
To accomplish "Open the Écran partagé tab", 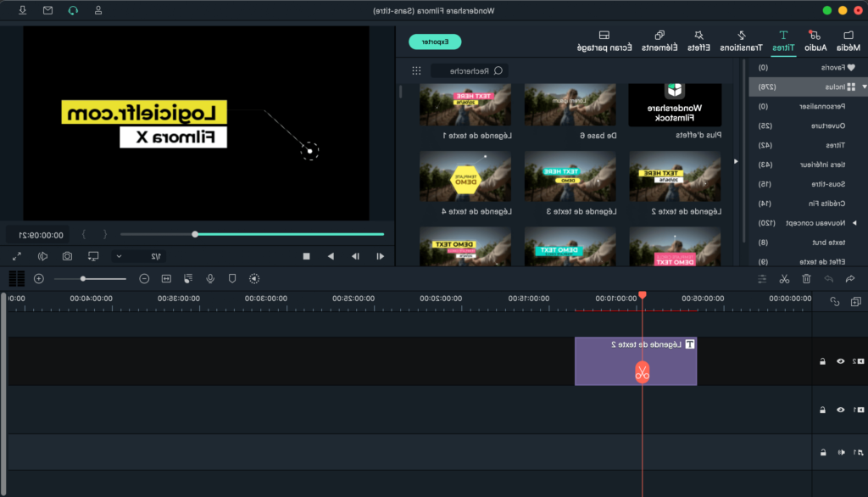I will [604, 41].
